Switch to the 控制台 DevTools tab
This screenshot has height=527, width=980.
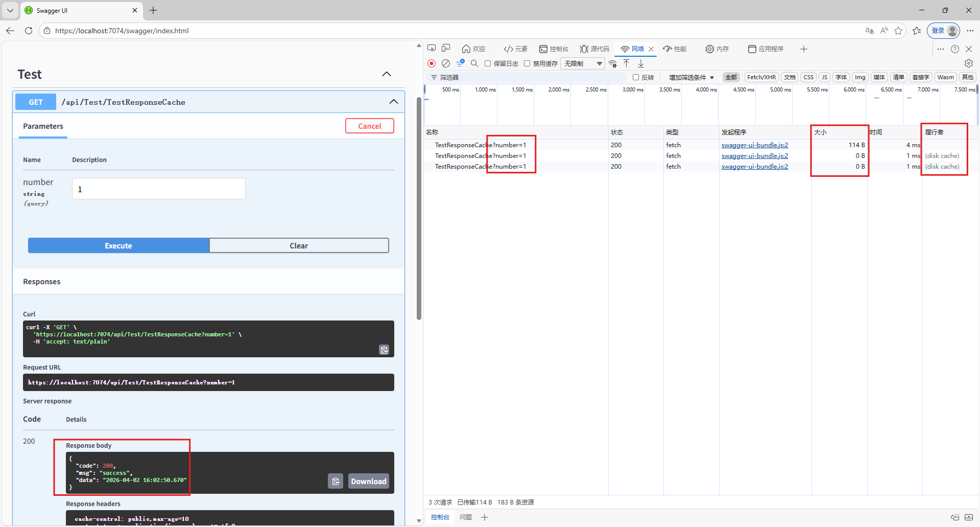tap(554, 49)
